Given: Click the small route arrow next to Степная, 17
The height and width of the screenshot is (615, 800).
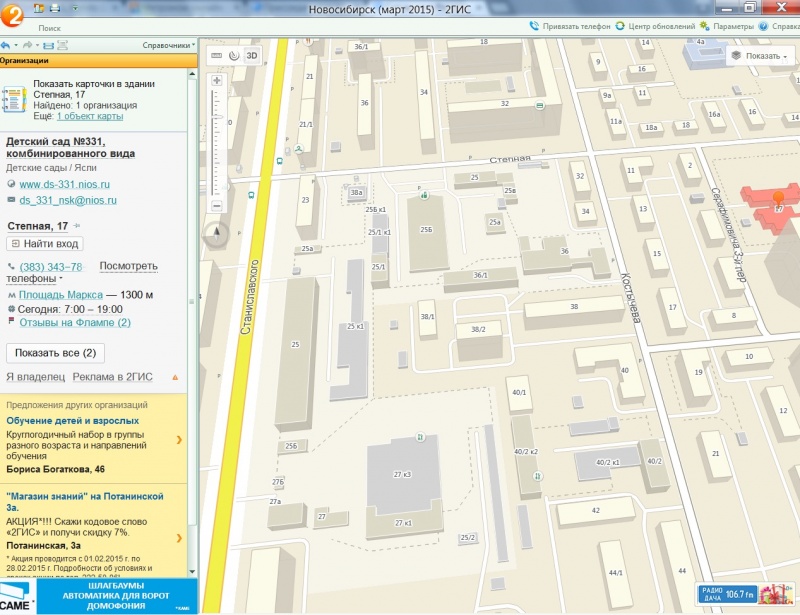Looking at the screenshot, I should coord(77,226).
